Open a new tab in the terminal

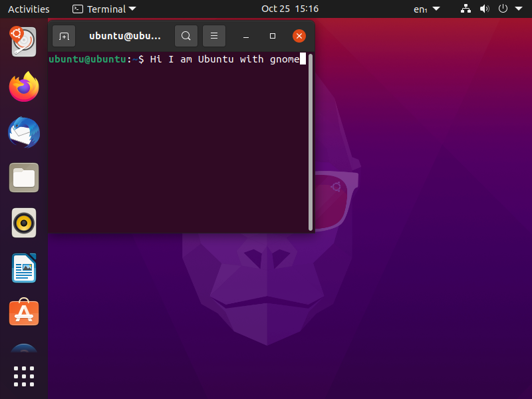pos(64,36)
